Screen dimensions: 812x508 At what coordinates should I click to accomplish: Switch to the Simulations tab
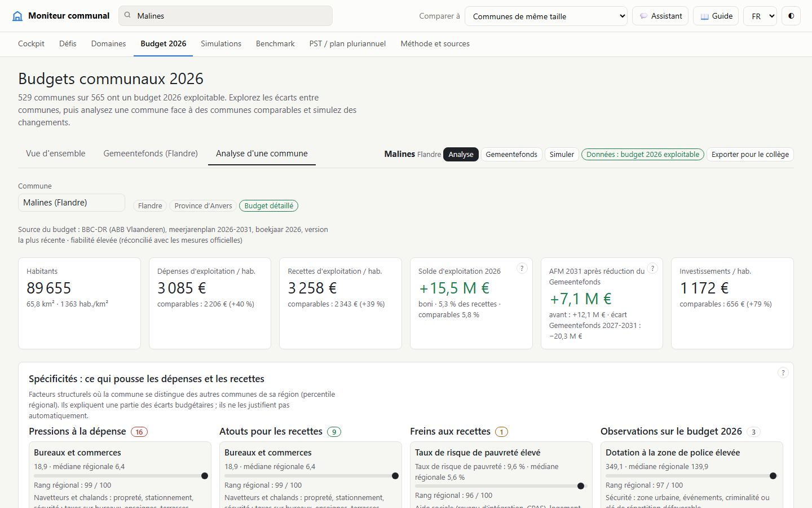pyautogui.click(x=221, y=43)
